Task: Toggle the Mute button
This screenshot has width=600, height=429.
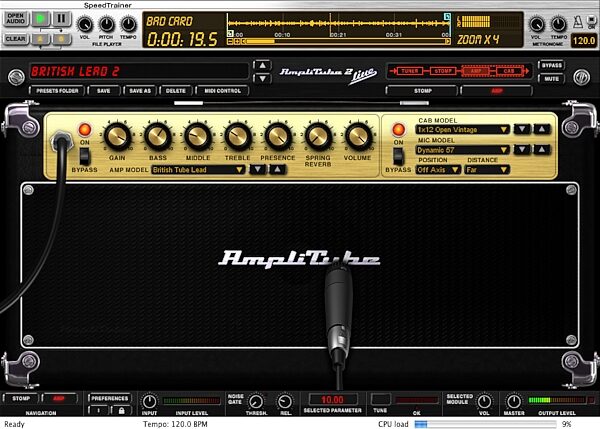Action: pos(551,78)
